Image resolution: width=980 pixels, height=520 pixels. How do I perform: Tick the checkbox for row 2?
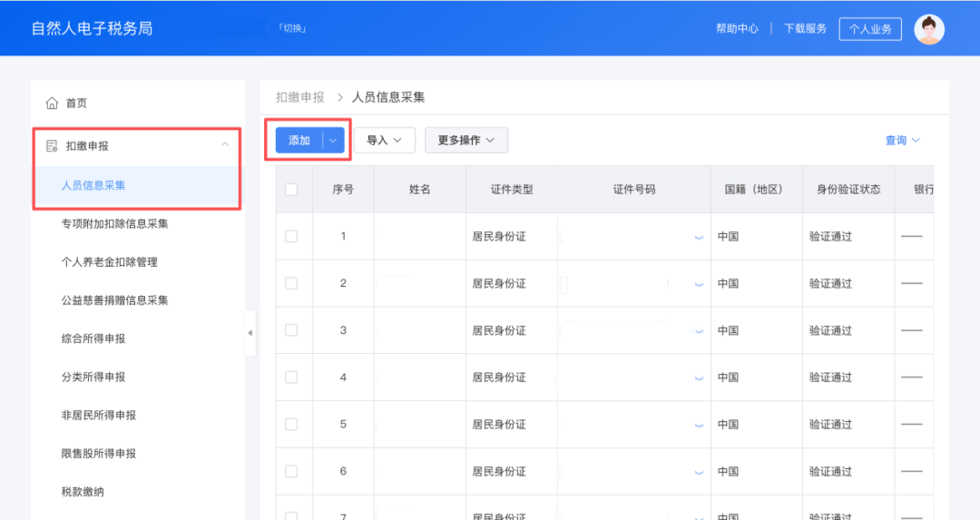tap(291, 283)
